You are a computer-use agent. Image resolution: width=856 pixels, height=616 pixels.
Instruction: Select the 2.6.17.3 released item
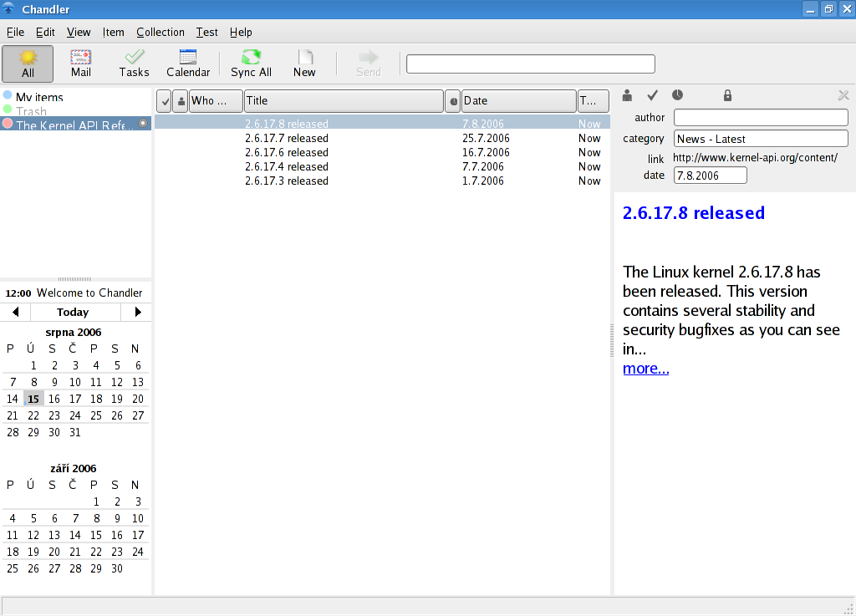[382, 181]
